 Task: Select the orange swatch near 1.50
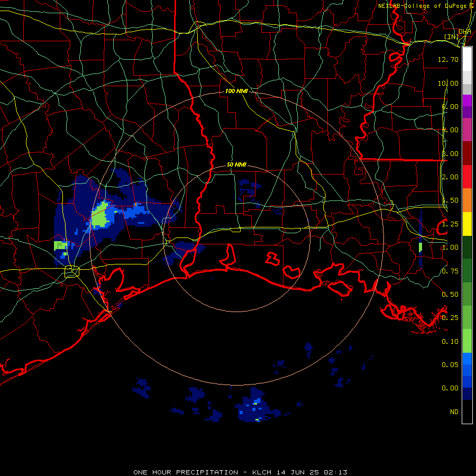[x=467, y=200]
